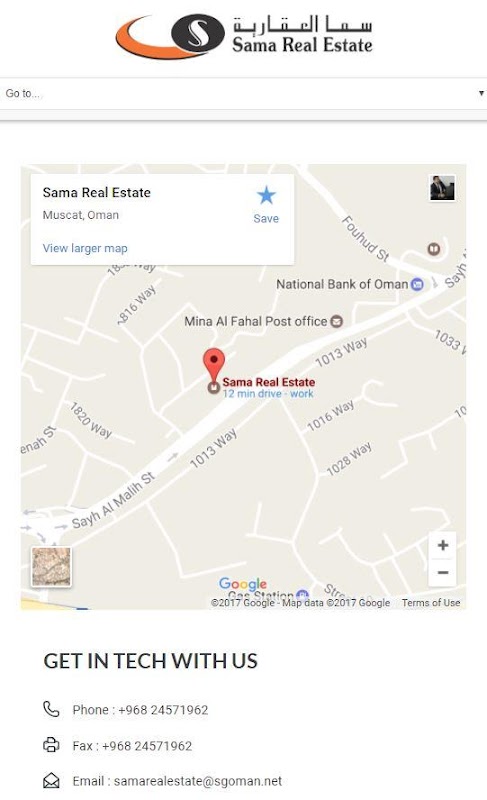Screen dimensions: 487x800
Task: Select the National Bank of Oman marker
Action: [417, 285]
